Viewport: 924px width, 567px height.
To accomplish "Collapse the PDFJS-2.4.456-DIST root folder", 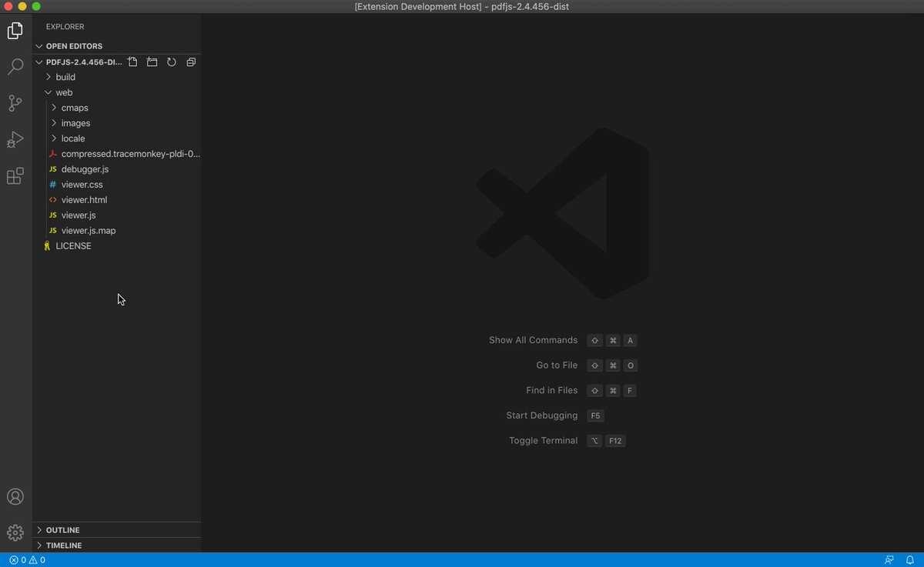I will [x=39, y=62].
